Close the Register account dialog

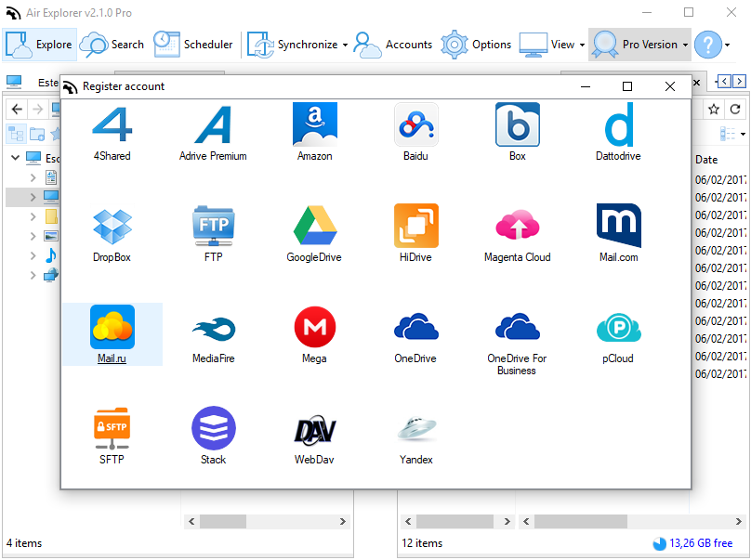[670, 86]
